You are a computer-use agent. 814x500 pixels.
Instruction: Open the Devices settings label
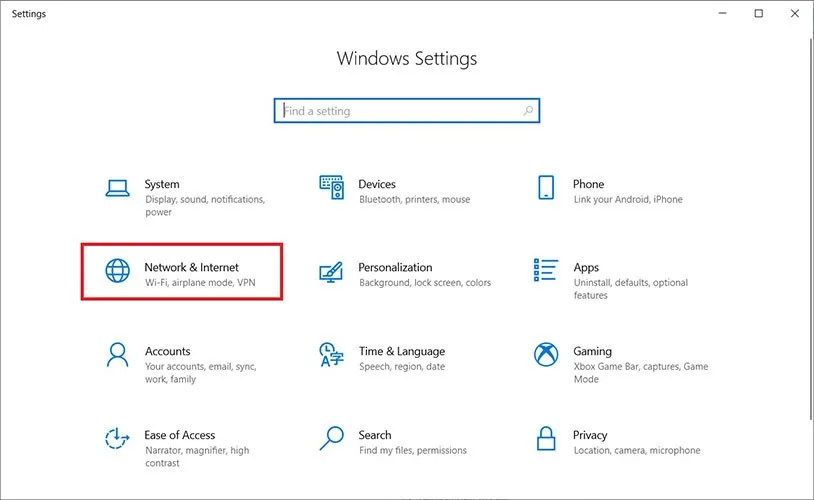click(x=377, y=184)
